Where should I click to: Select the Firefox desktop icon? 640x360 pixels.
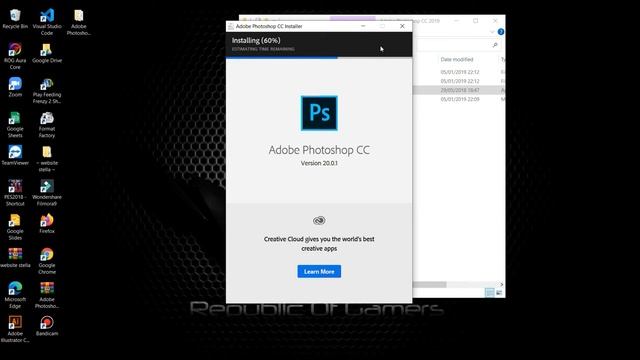(x=47, y=224)
